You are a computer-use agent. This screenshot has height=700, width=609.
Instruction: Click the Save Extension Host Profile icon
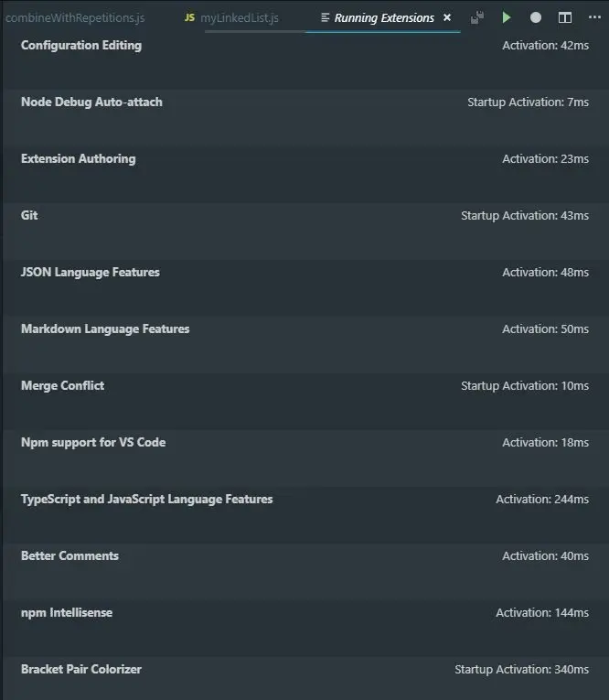click(x=477, y=17)
